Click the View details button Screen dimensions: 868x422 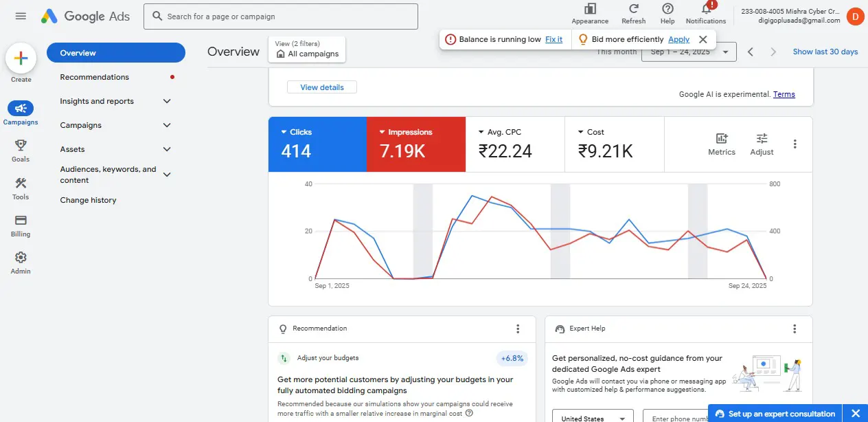(x=321, y=87)
